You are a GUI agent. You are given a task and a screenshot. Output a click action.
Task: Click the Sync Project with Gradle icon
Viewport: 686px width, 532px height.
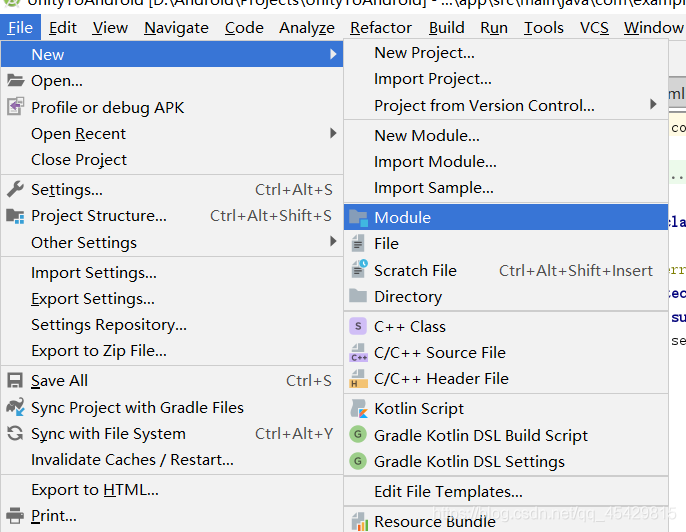pos(15,407)
